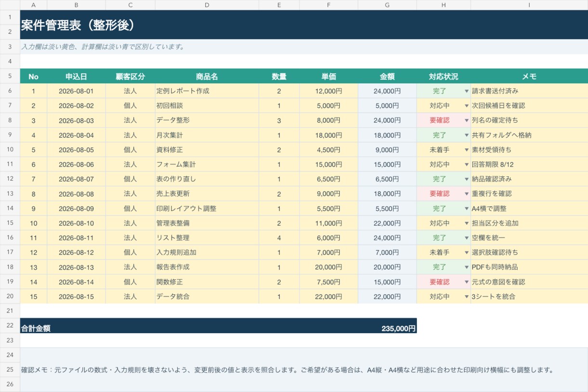Click the note 入力欄は淡い黄色 in row 3
This screenshot has height=392, width=588.
pos(304,47)
